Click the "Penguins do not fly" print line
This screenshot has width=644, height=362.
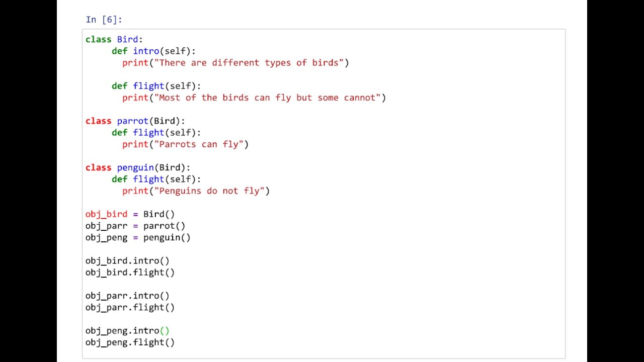pos(196,191)
